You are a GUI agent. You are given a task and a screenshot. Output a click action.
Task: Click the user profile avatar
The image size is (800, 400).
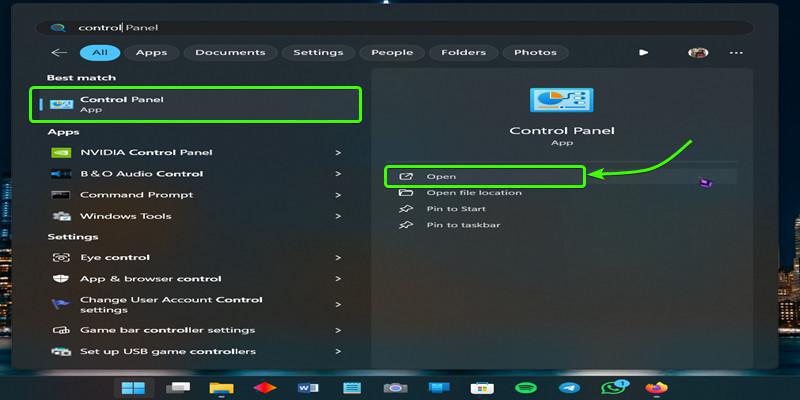697,53
